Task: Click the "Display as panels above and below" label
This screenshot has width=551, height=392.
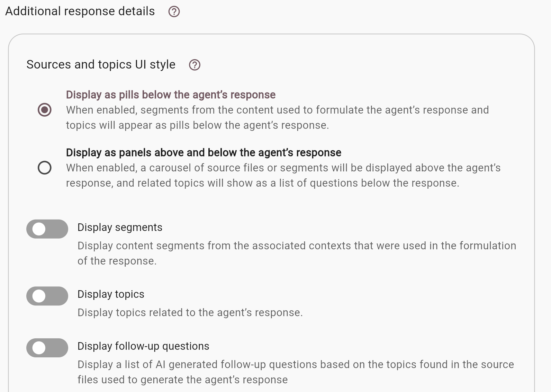Action: pyautogui.click(x=204, y=153)
